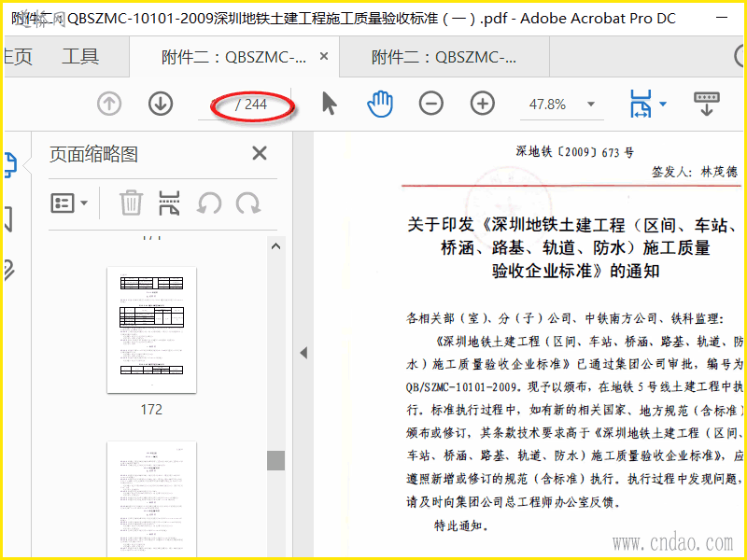Expand the page fit options arrow
This screenshot has height=560, width=747.
(x=663, y=105)
